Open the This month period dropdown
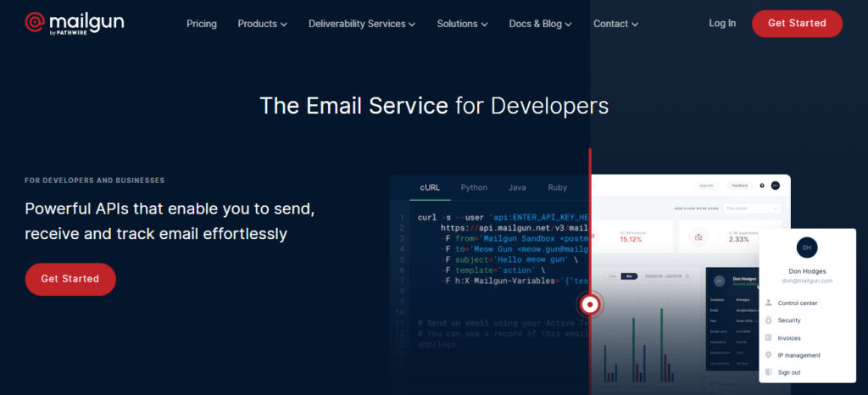The width and height of the screenshot is (868, 395). [x=751, y=209]
